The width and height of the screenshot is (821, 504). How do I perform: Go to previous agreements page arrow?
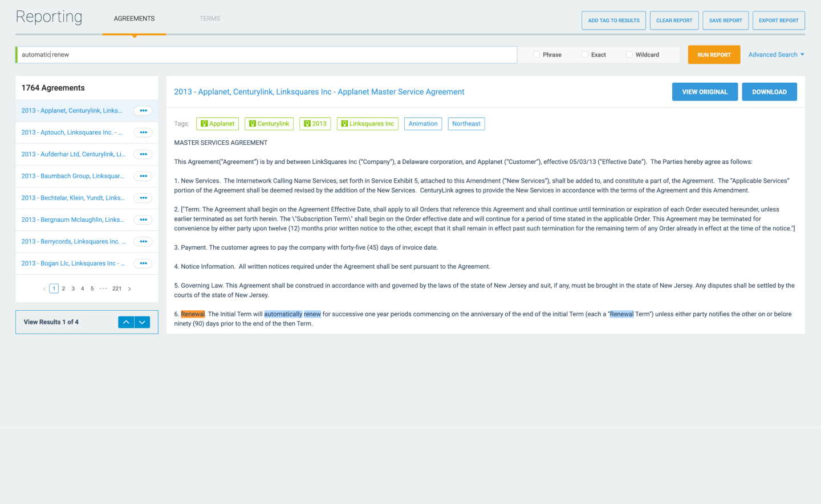[x=44, y=289]
